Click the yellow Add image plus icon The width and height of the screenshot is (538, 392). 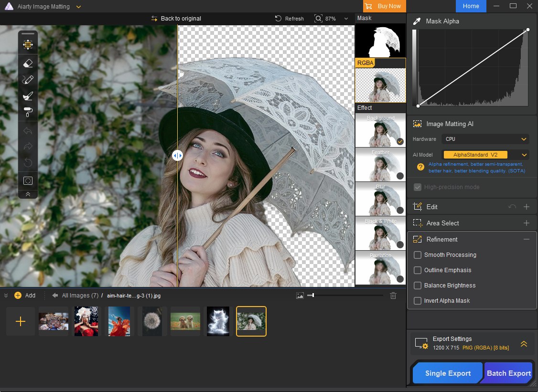(x=18, y=296)
